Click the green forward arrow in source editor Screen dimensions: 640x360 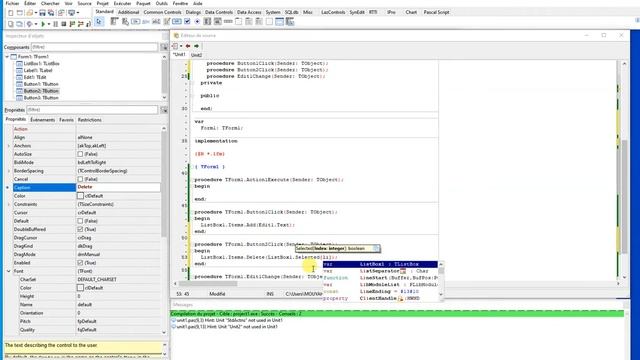[x=196, y=46]
